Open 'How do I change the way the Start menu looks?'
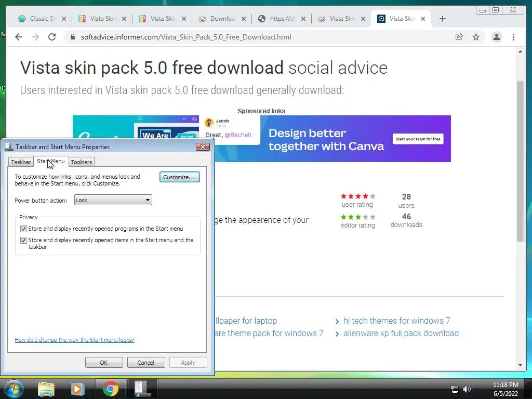Screen dimensions: 532x399 coord(74,340)
